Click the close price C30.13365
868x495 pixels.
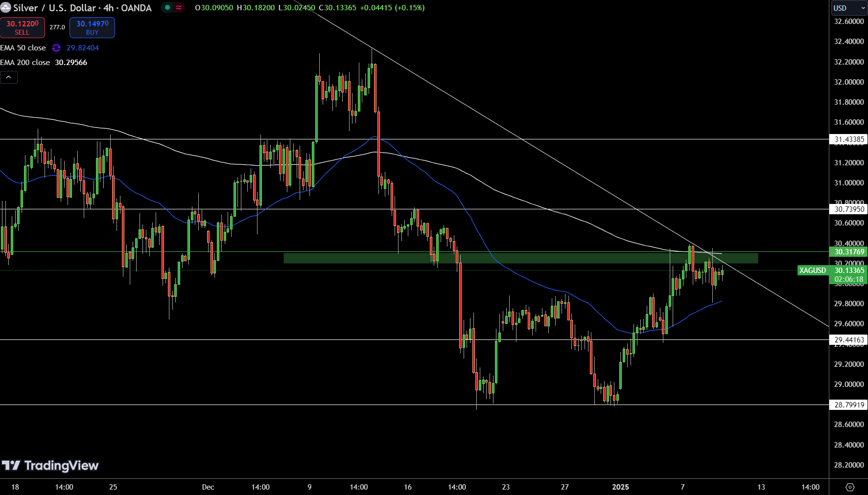click(x=337, y=8)
